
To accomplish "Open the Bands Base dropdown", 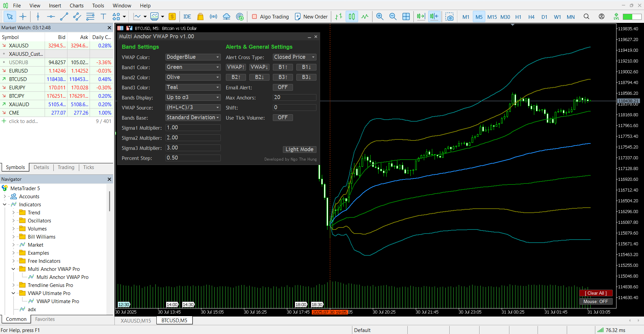I will (193, 118).
